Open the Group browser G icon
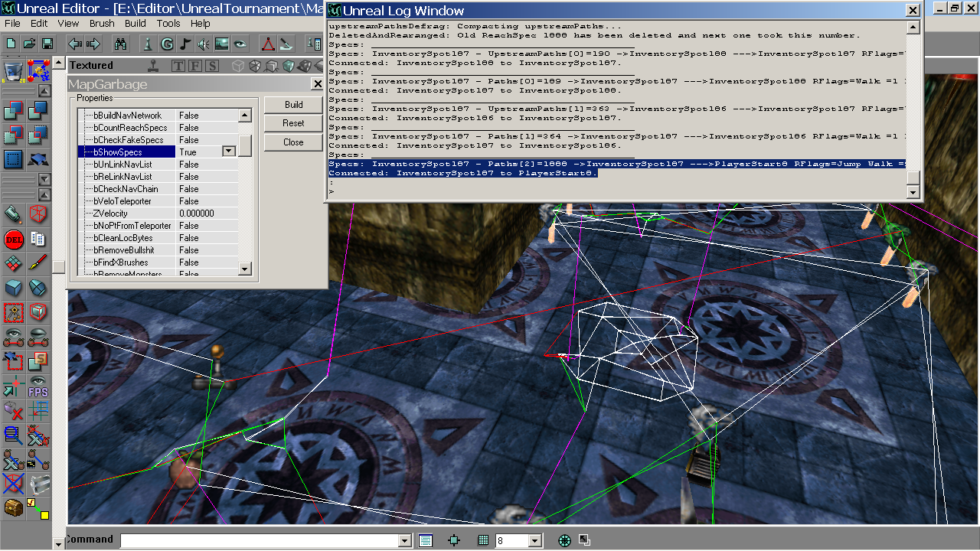The width and height of the screenshot is (980, 551). 167,44
